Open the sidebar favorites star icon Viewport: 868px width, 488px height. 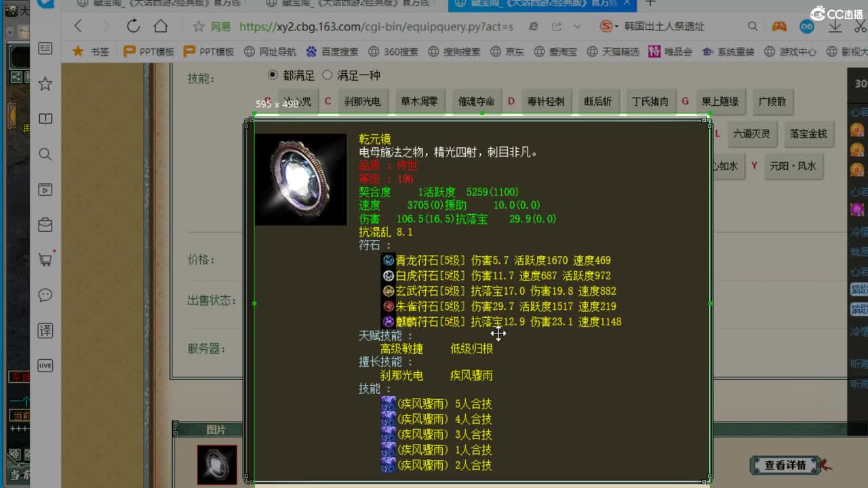coord(45,84)
